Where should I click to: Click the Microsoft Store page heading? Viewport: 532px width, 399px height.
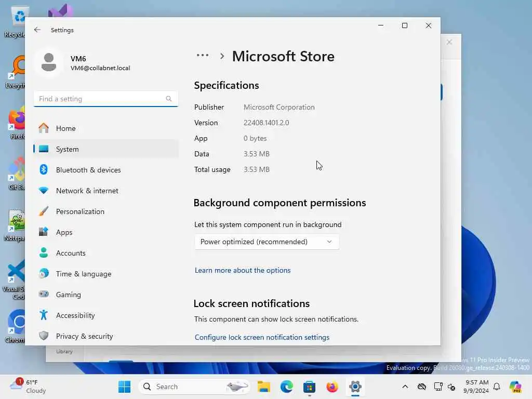coord(283,56)
